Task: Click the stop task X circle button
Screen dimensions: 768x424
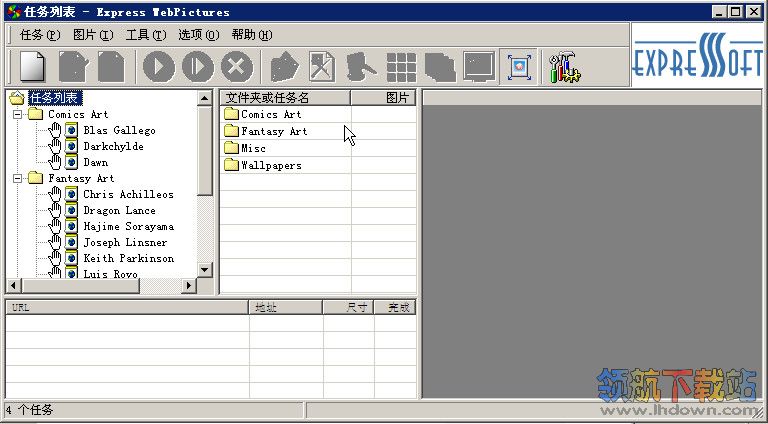Action: 237,67
